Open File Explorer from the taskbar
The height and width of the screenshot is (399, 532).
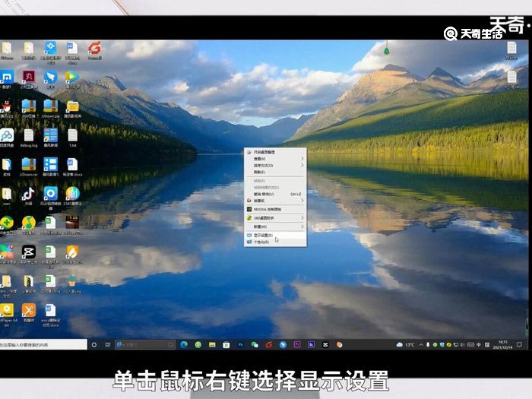click(x=212, y=345)
